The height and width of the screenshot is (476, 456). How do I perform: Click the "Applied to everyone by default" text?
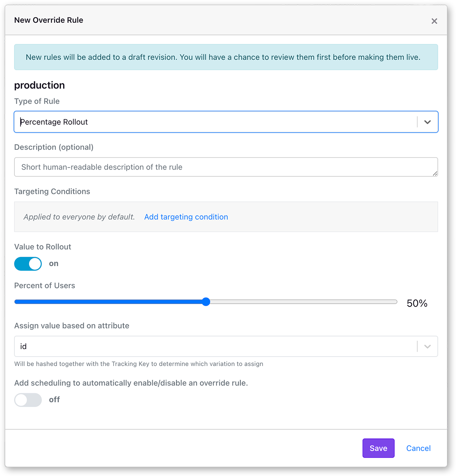point(79,217)
